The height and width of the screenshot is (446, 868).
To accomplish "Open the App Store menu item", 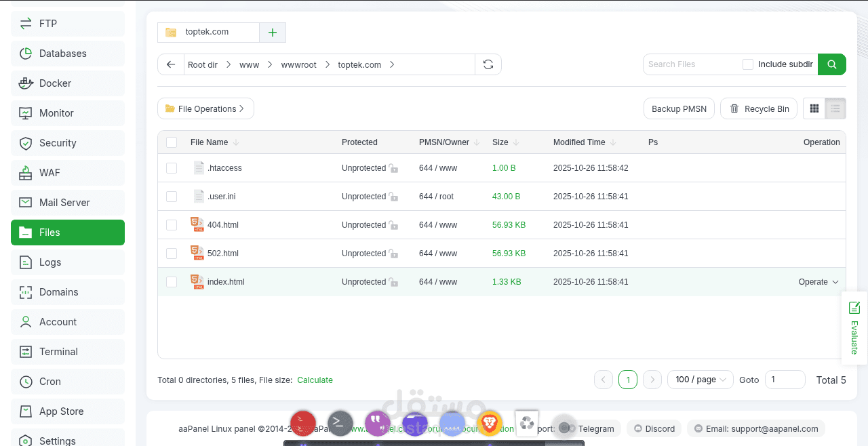I will click(68, 411).
